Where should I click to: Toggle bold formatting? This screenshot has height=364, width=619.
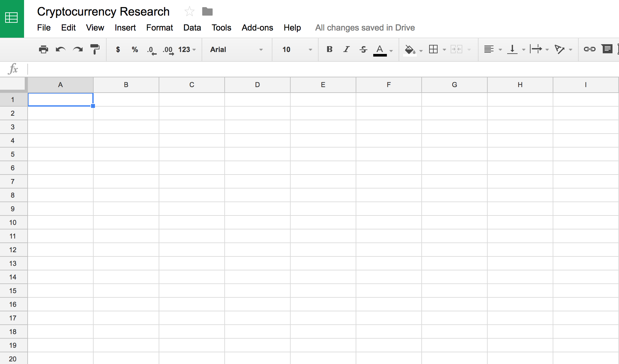click(x=329, y=49)
